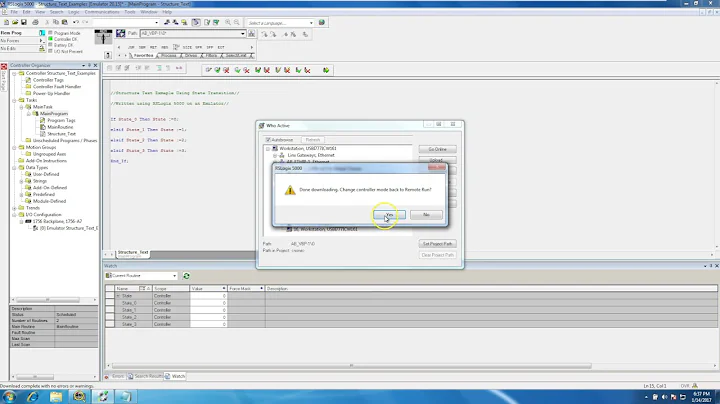Click the Print toolbar icon
The image size is (720, 404).
coord(35,22)
